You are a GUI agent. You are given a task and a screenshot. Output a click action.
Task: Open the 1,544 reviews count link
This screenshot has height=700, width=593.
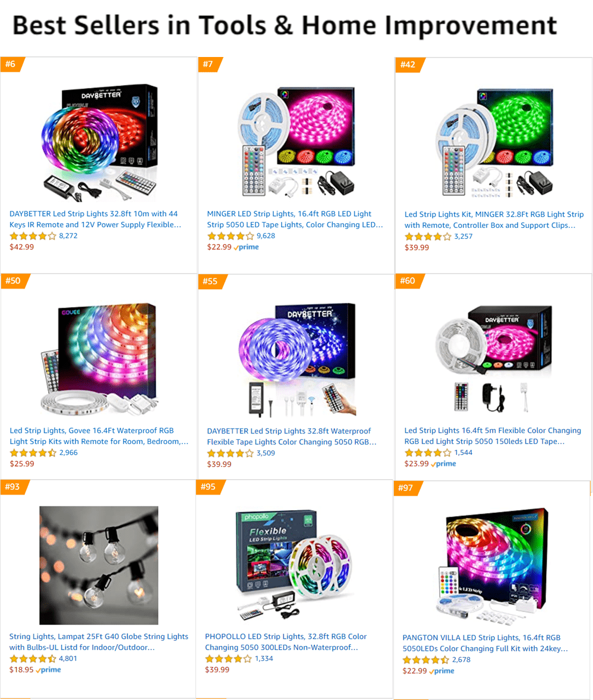pos(463,452)
